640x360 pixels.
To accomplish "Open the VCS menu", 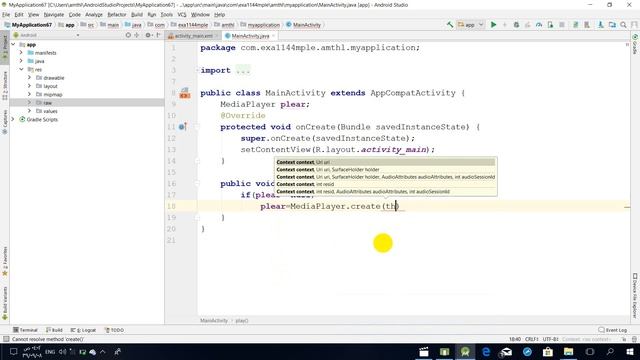I will point(182,14).
